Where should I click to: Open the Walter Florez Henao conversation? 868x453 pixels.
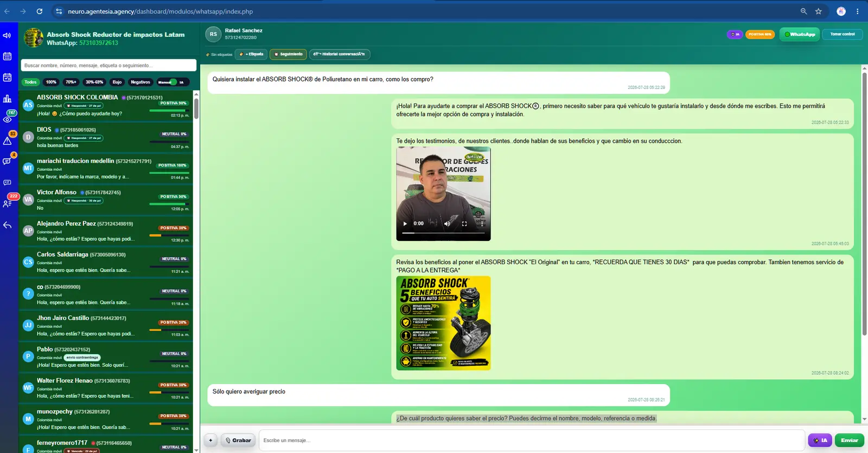tap(106, 388)
